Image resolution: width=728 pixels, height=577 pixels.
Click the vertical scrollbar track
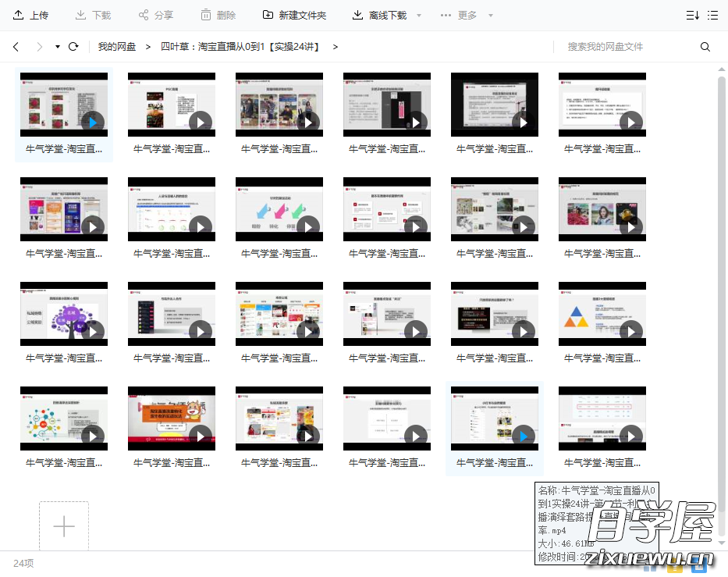coord(722,307)
